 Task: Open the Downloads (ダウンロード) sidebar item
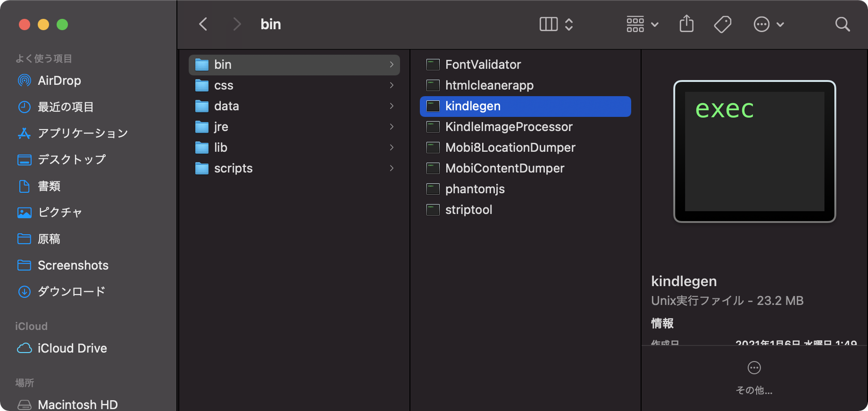coord(71,292)
